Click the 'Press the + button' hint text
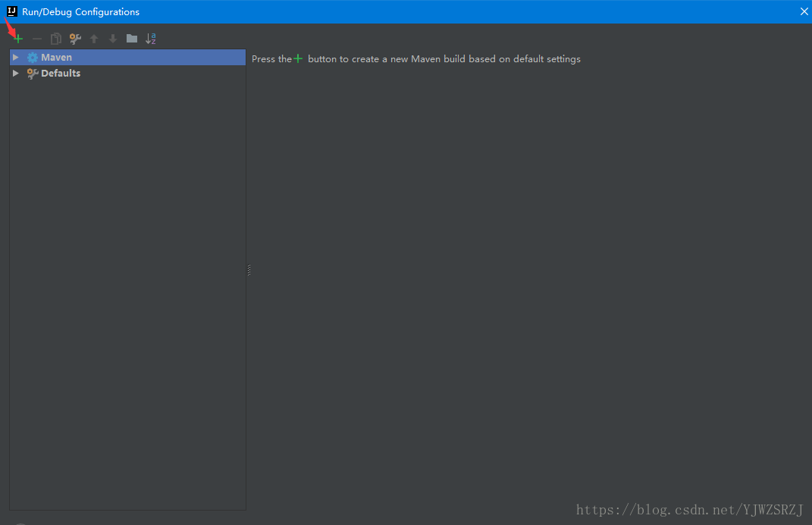812x525 pixels. 415,59
